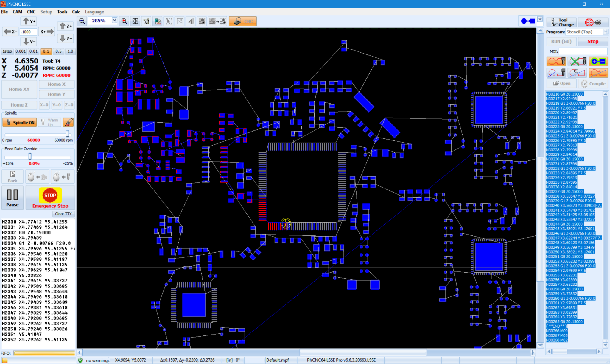Screen dimensions: 610x364
Task: Click the trace isolation toolbar icon
Action: point(202,21)
